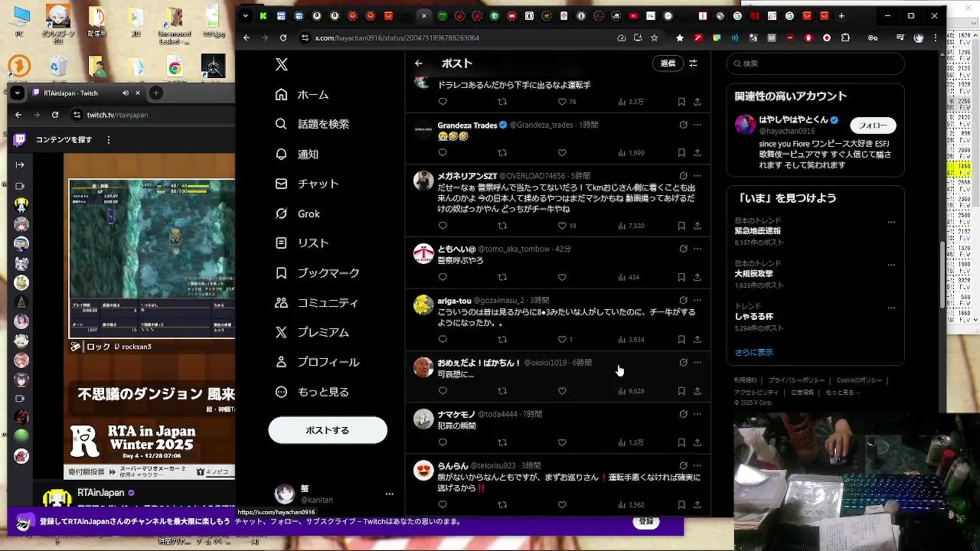Viewport: 980px width, 551px height.
Task: Like the おめぇだよ！ばかちん！ post
Action: coord(562,391)
